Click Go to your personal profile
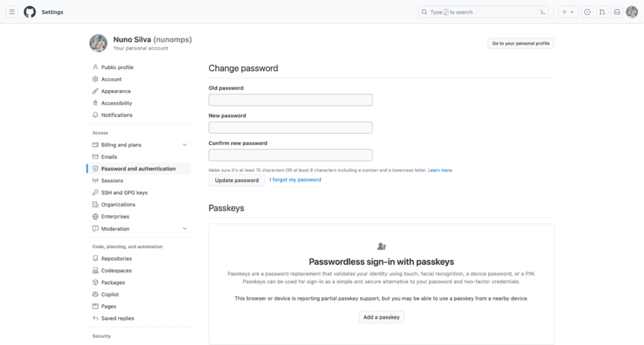Screen dimensions: 644x345 tap(521, 43)
